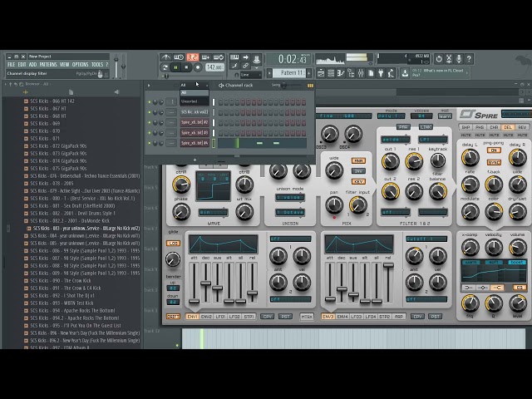Open the FILE menu
Image resolution: width=532 pixels, height=399 pixels.
pyautogui.click(x=11, y=65)
